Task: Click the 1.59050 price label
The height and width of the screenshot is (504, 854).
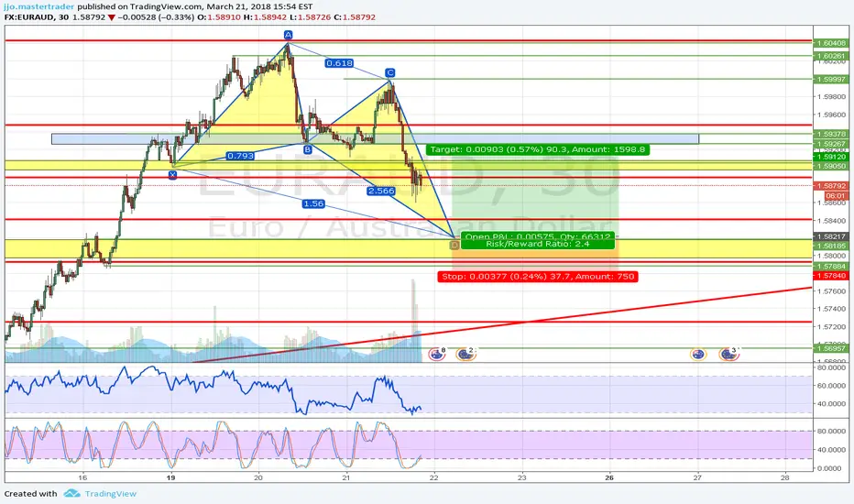Action: click(x=831, y=166)
